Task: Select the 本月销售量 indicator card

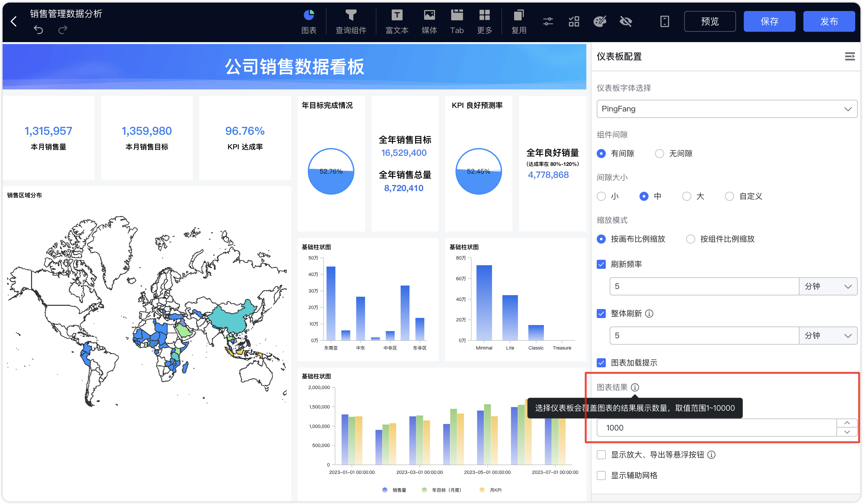Action: (48, 138)
